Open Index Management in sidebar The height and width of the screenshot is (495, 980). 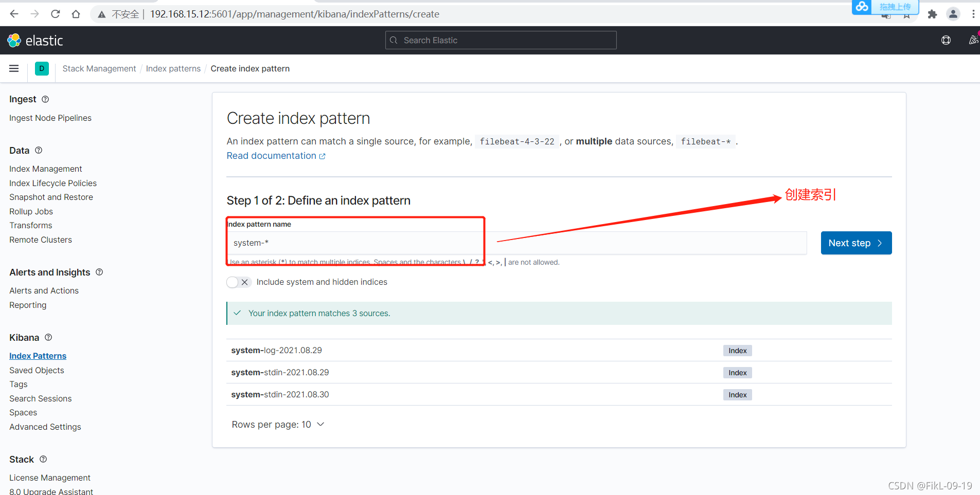(x=46, y=169)
